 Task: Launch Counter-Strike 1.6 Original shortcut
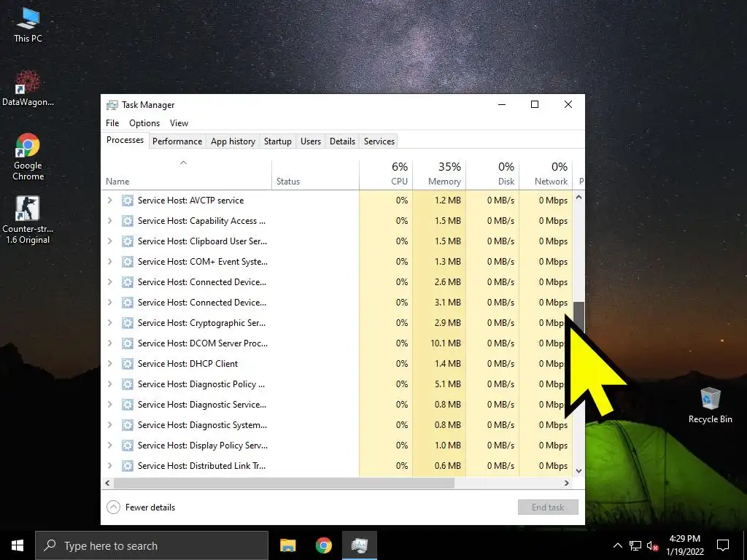tap(28, 220)
